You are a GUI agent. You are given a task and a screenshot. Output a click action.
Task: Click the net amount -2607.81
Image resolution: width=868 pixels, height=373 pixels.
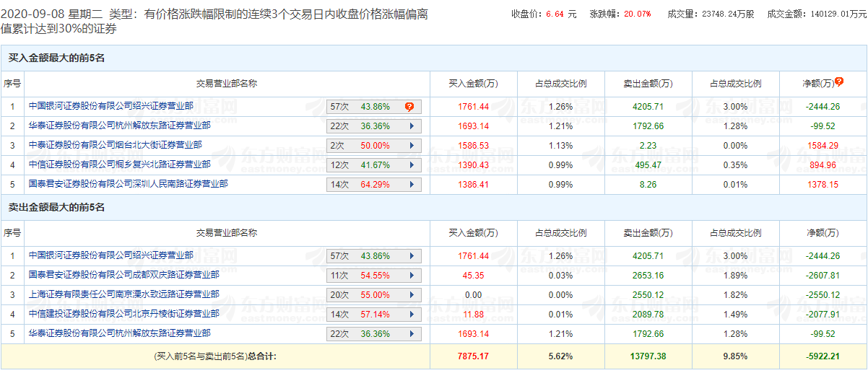pyautogui.click(x=823, y=276)
